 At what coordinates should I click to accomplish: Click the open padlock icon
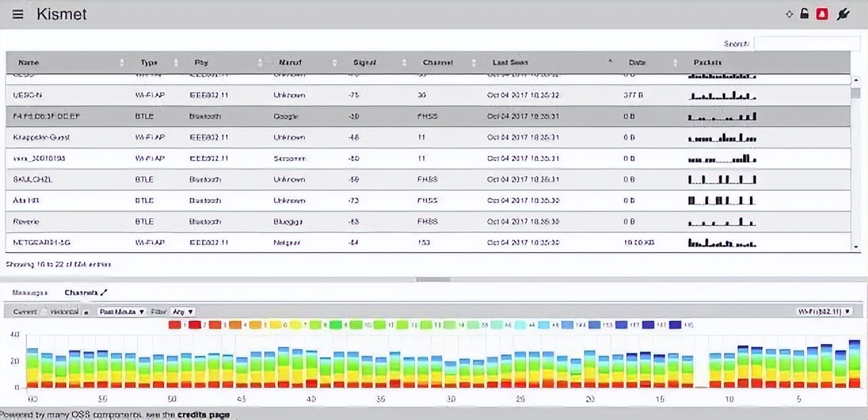[x=804, y=14]
